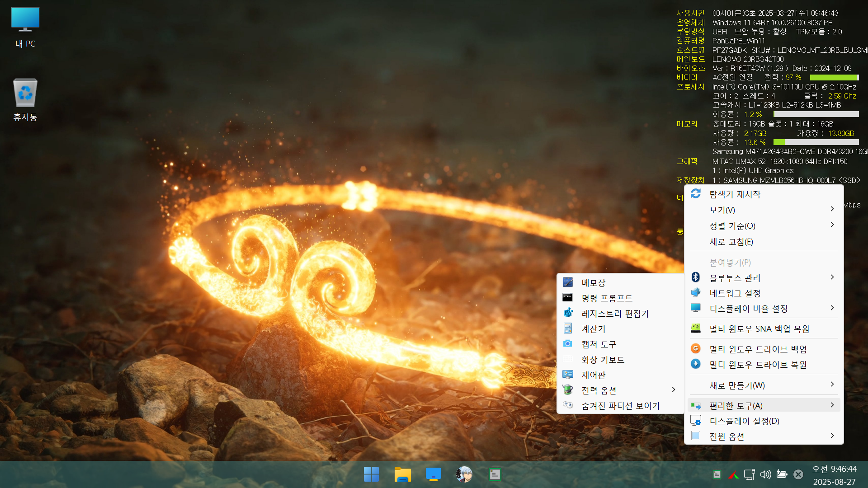The image size is (868, 488).
Task: Start 계산기 from the tools submenu
Action: [x=593, y=329]
